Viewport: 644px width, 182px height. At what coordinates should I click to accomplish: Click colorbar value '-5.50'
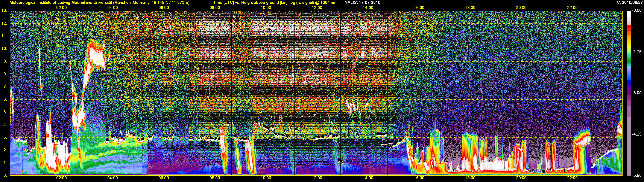point(637,176)
